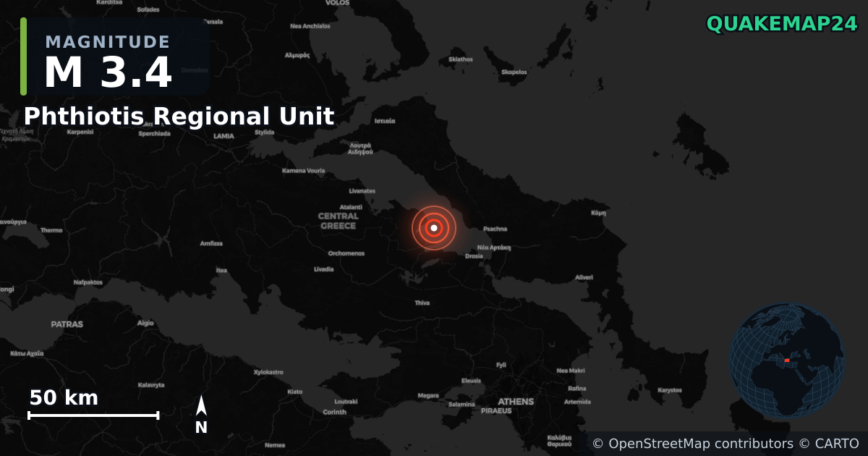
Task: Click the Amfissa town label
Action: tap(211, 243)
